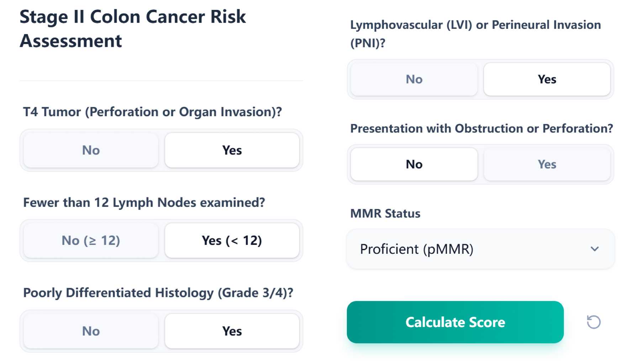Select 'No' for T4 Tumor question
This screenshot has height=364, width=628.
tap(90, 150)
